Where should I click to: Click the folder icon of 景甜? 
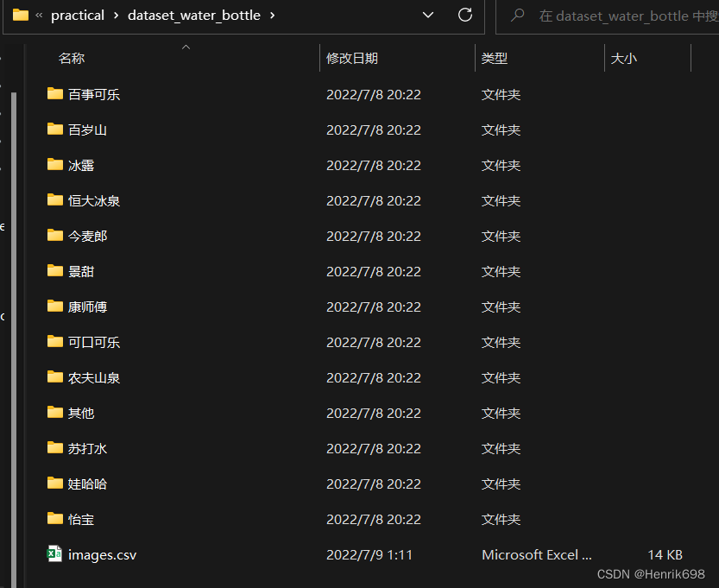(x=55, y=270)
